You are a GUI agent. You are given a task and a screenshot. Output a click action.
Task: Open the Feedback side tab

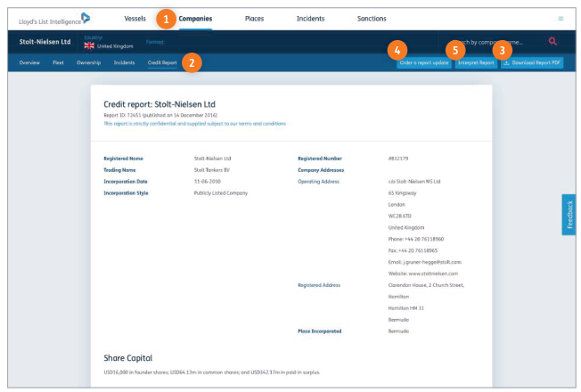(569, 215)
